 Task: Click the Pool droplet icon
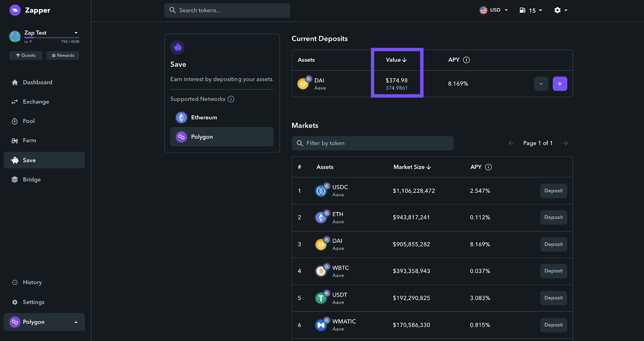15,121
